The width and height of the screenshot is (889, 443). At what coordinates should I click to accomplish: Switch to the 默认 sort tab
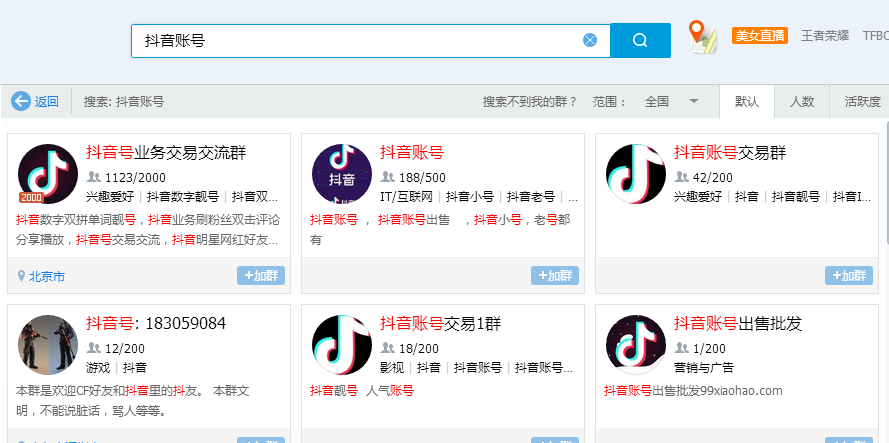point(747,102)
